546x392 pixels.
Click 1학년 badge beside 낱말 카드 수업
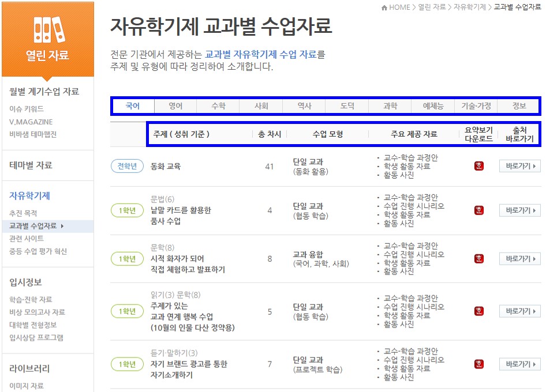pyautogui.click(x=127, y=210)
